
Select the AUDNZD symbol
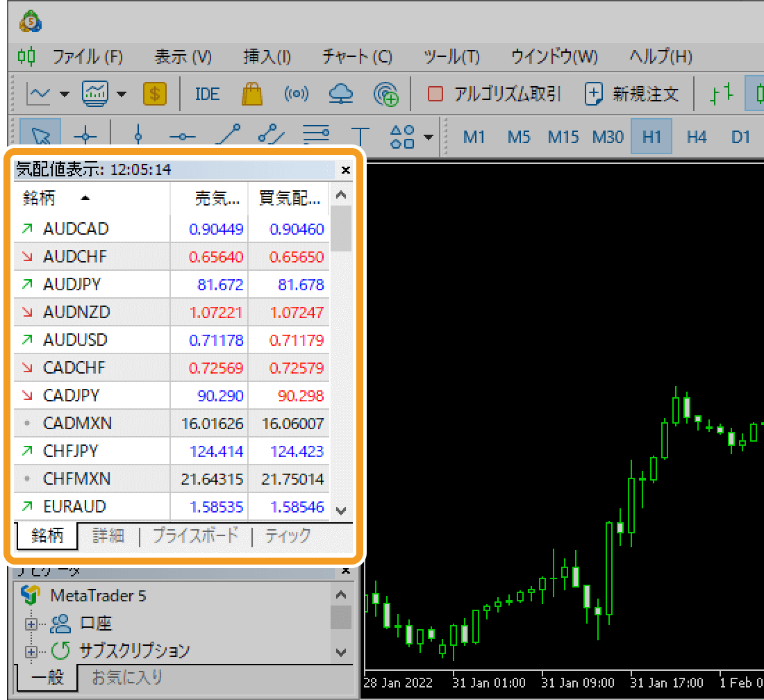[76, 312]
